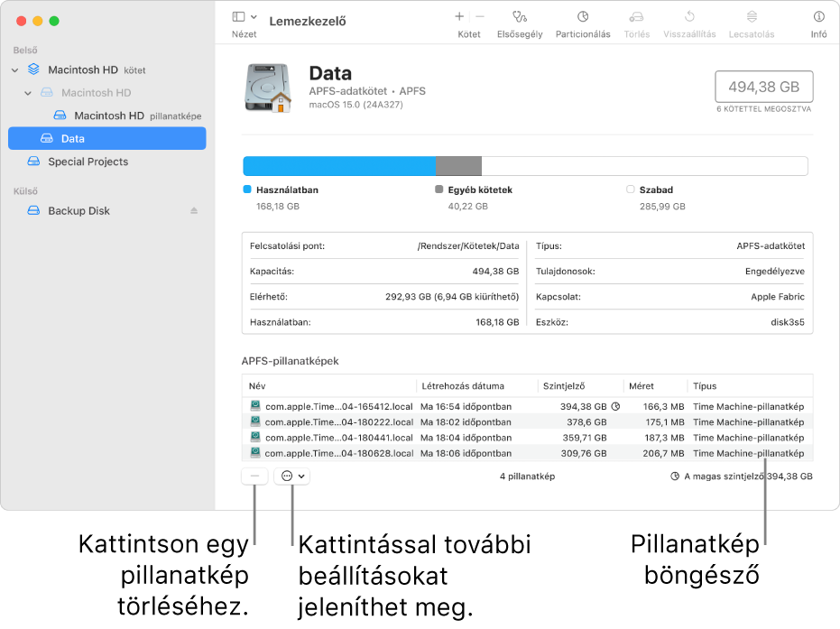Click the Felcsatolási pont value /Rendszer/Kötetek/Data
Image resolution: width=840 pixels, height=629 pixels.
pos(468,246)
